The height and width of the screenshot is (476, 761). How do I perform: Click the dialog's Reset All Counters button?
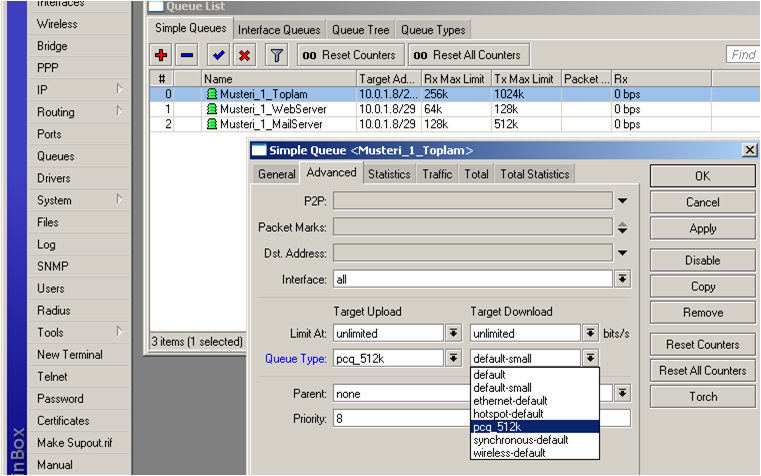(x=702, y=371)
